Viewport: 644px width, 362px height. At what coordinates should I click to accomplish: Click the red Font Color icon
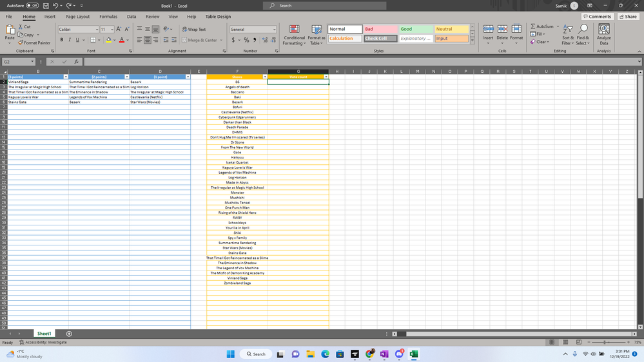click(x=122, y=40)
